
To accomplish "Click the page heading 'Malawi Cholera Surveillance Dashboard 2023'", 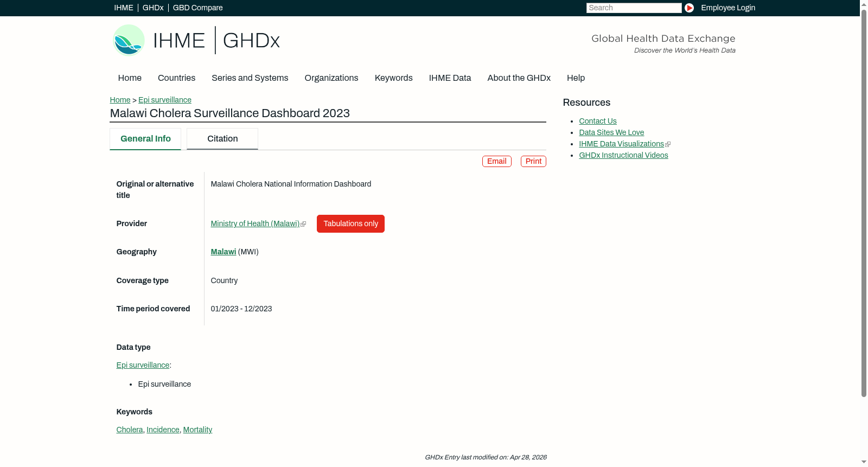I will 229,113.
